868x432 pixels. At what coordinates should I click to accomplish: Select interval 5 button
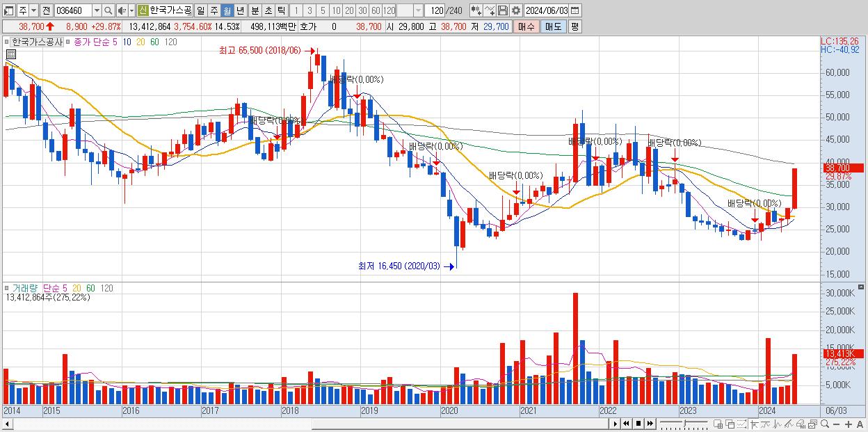(323, 10)
